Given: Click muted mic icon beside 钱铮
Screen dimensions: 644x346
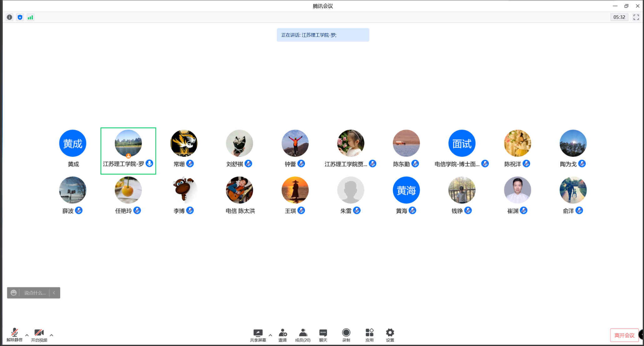Looking at the screenshot, I should click(x=468, y=210).
